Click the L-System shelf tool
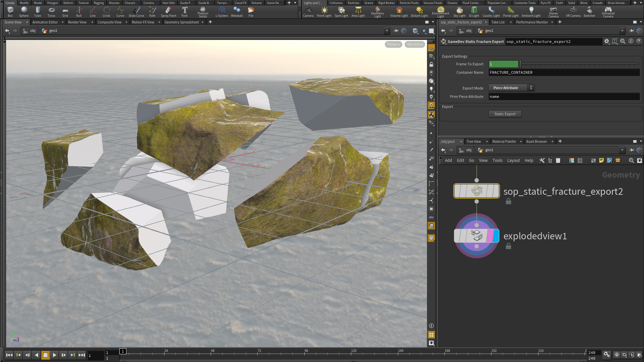This screenshot has height=362, width=644. click(222, 12)
